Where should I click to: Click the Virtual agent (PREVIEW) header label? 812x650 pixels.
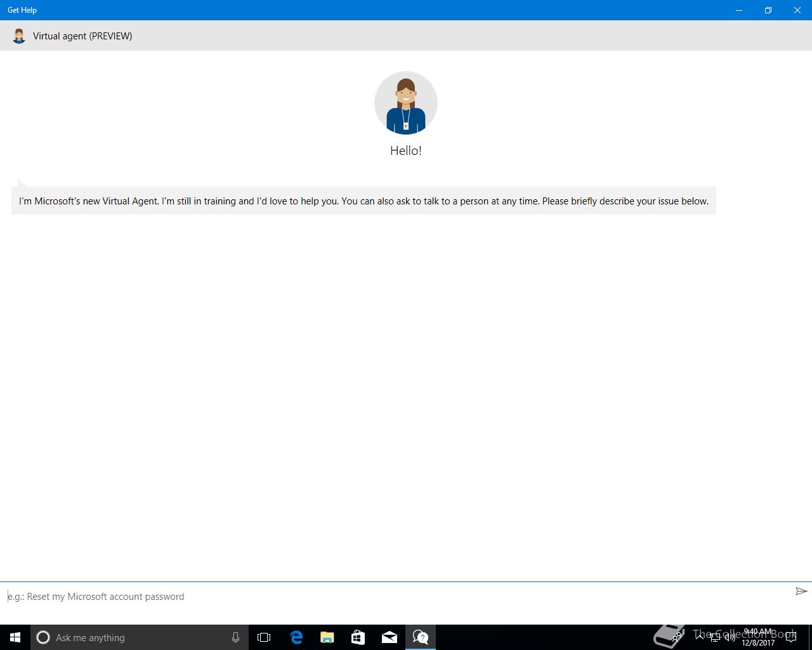coord(82,36)
